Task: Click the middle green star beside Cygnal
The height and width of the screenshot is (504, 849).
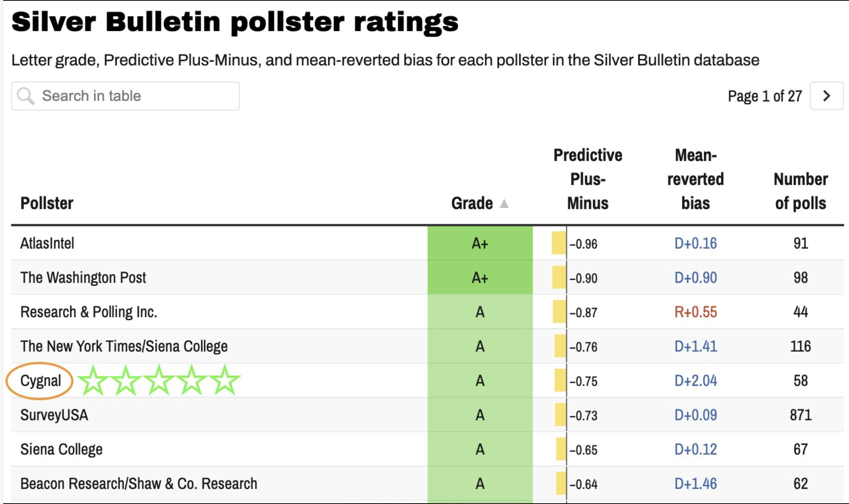Action: click(159, 381)
